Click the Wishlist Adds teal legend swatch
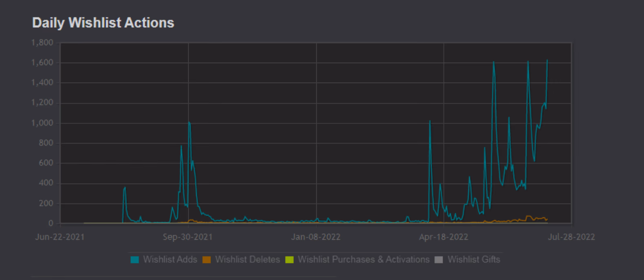Image resolution: width=644 pixels, height=280 pixels. (135, 260)
